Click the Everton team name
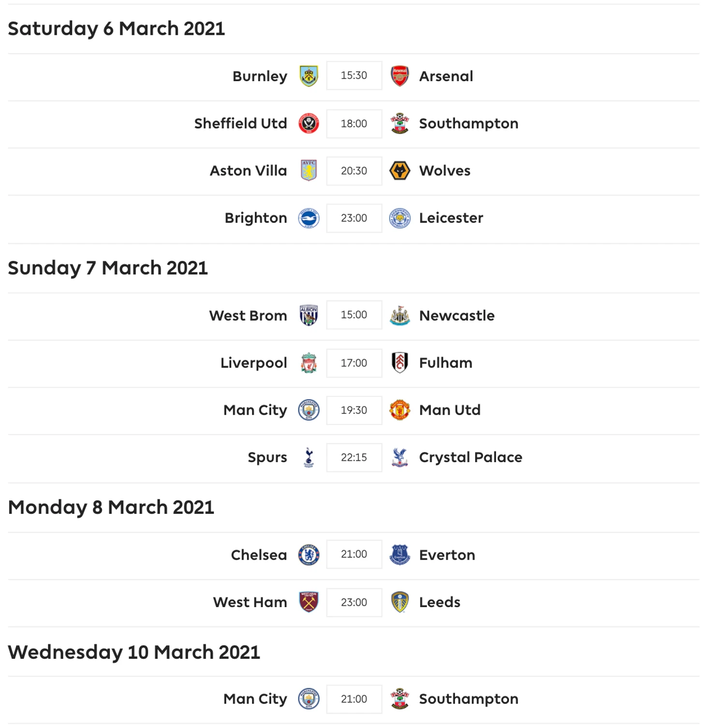The image size is (706, 728). click(447, 554)
